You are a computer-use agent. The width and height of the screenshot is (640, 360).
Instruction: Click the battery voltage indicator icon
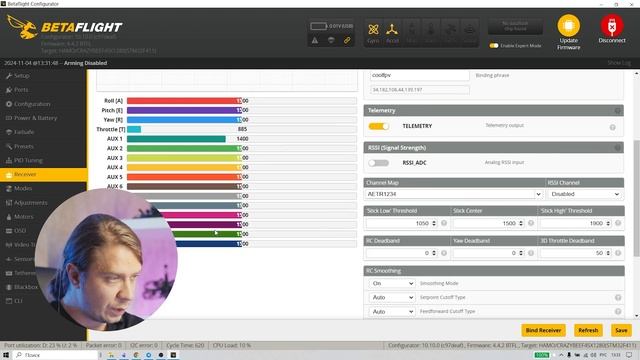[318, 26]
